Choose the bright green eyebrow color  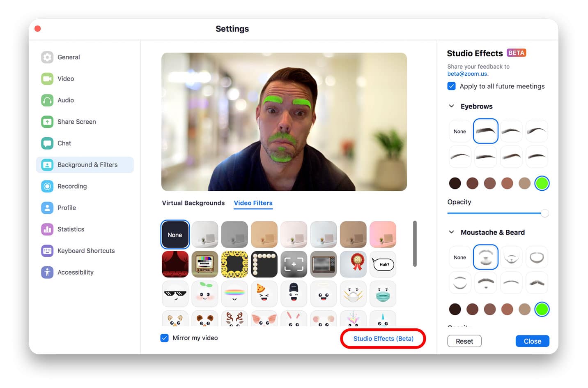pos(542,183)
